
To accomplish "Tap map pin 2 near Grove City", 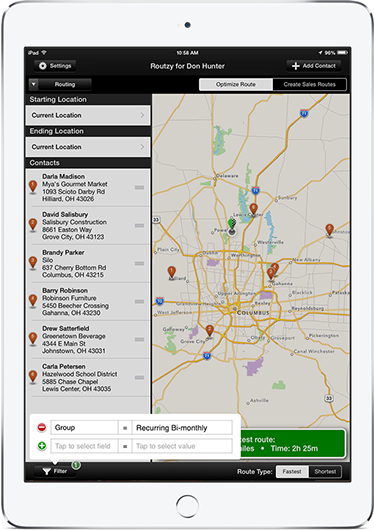I will pyautogui.click(x=210, y=331).
